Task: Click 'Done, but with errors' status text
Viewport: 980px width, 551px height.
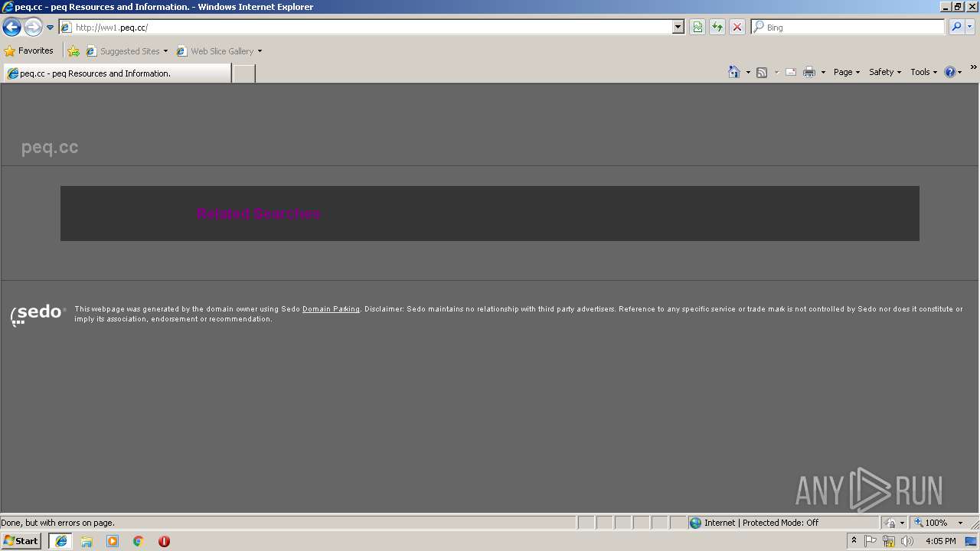Action: click(x=57, y=523)
